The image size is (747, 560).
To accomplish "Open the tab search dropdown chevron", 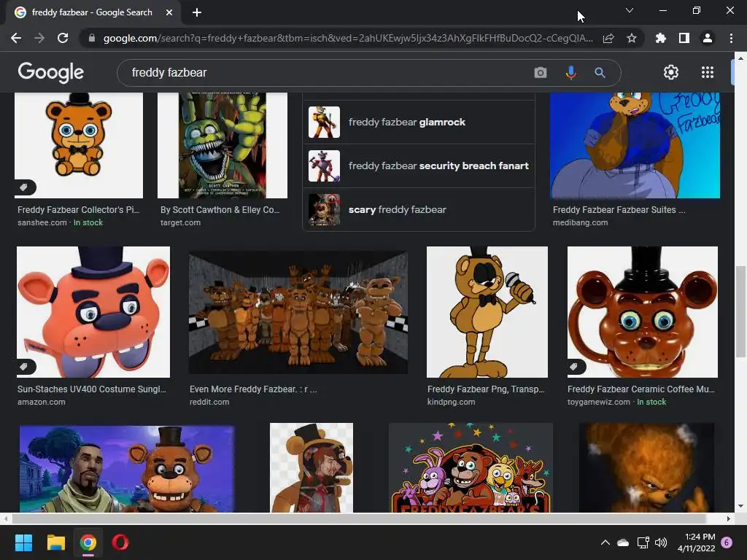I will click(630, 10).
